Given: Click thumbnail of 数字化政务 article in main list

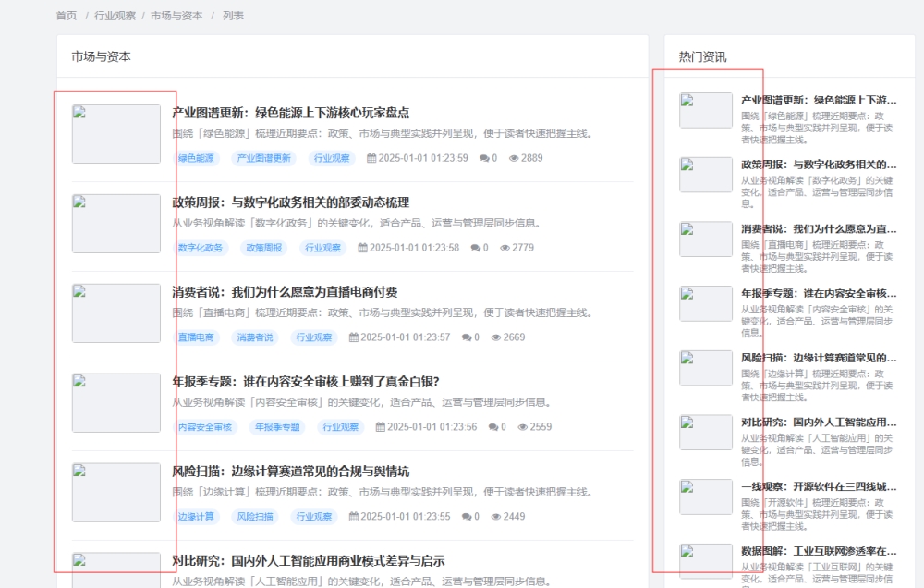Looking at the screenshot, I should pos(116,224).
